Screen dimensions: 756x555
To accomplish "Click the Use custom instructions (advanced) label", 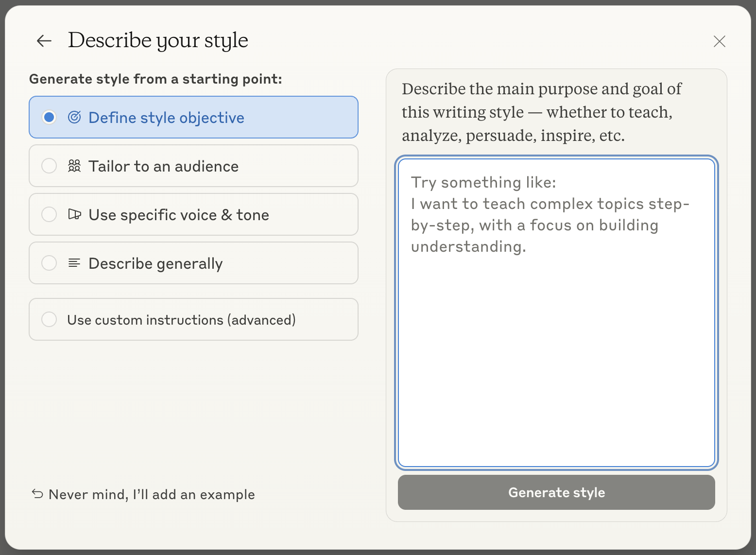I will tap(181, 320).
